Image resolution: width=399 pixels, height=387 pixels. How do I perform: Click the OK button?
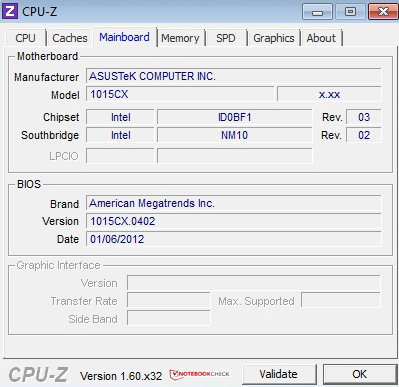360,374
